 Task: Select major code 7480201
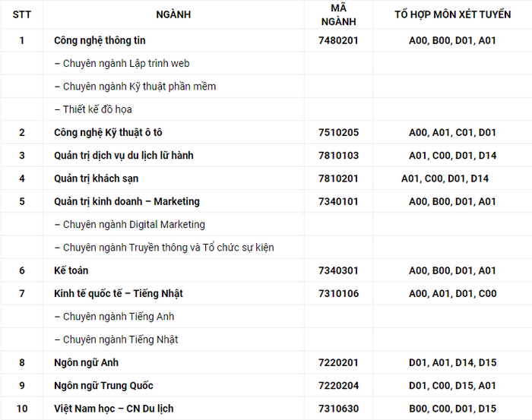pos(338,40)
